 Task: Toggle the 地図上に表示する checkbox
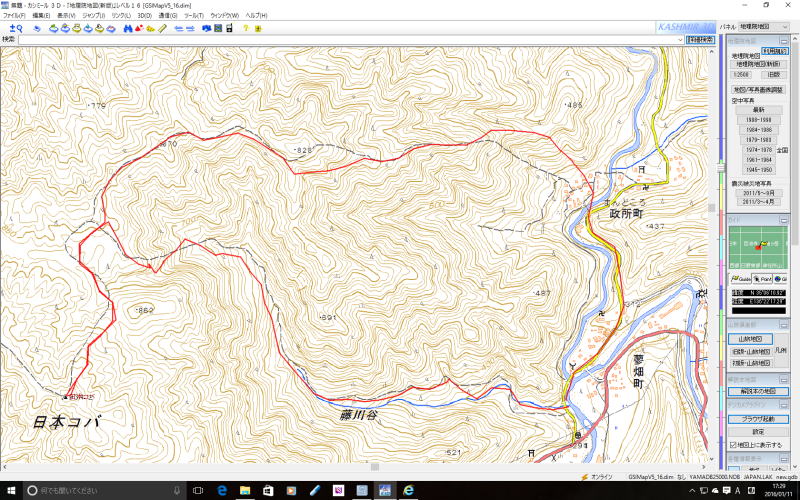point(732,444)
